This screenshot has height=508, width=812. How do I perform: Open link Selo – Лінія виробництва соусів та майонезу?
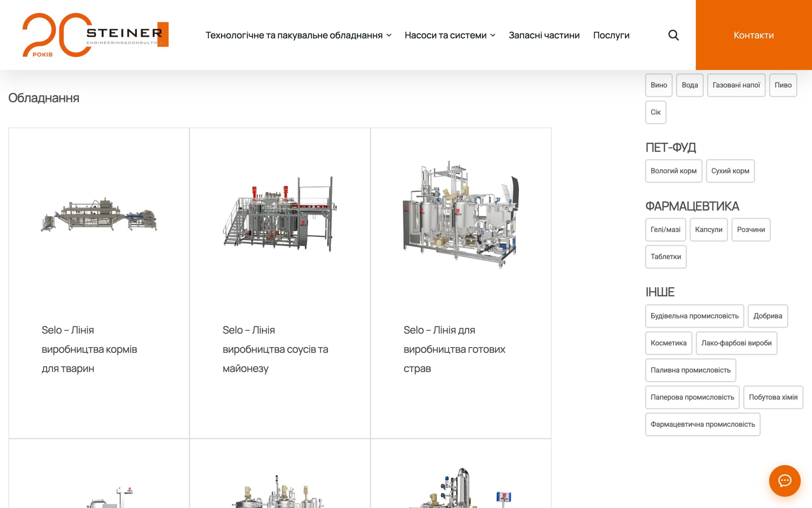[275, 350]
